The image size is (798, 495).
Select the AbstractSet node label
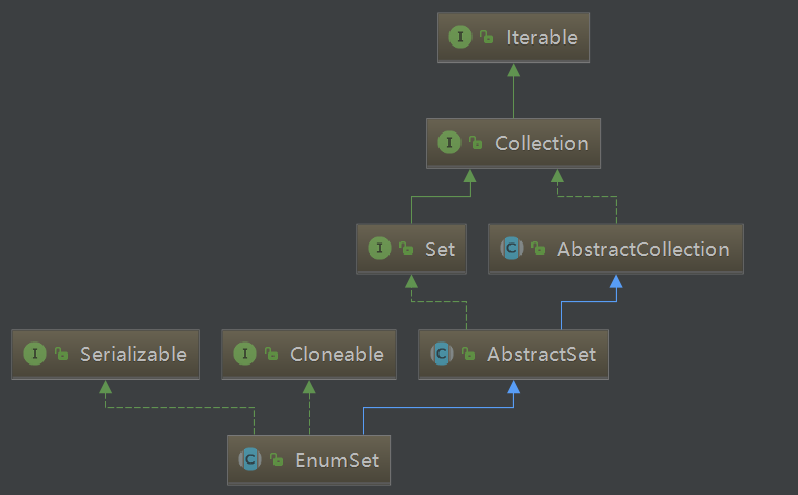tap(541, 354)
